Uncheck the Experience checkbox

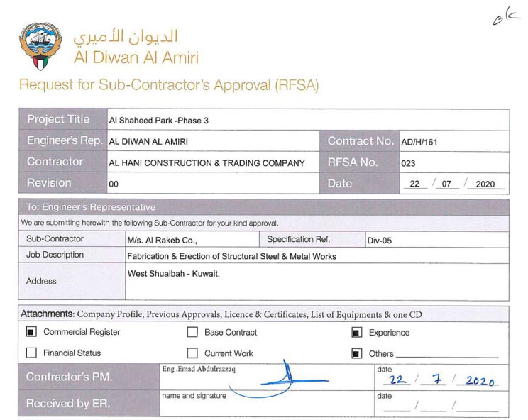tap(356, 333)
